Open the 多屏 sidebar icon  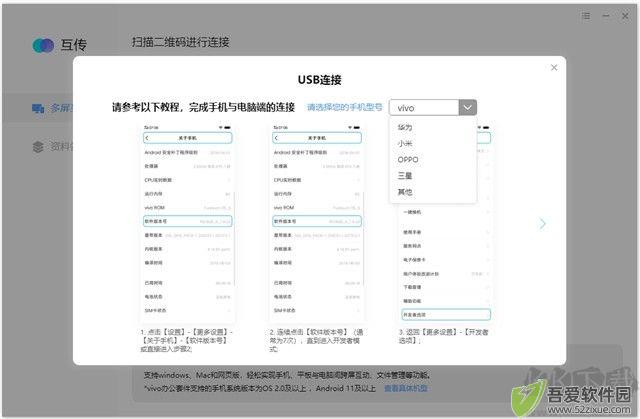tap(38, 108)
